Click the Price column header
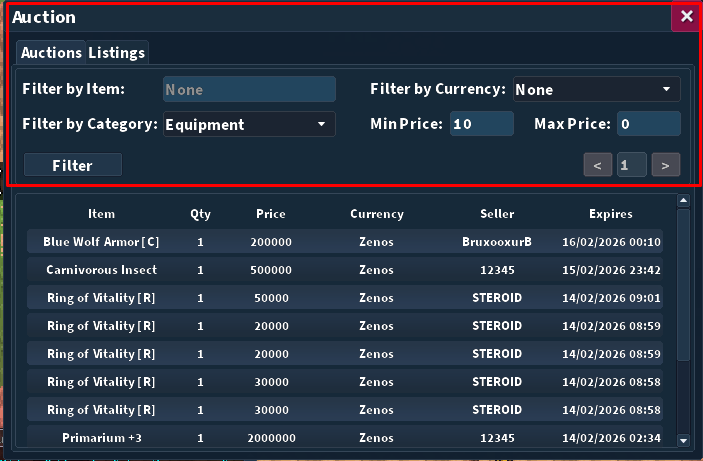 270,214
